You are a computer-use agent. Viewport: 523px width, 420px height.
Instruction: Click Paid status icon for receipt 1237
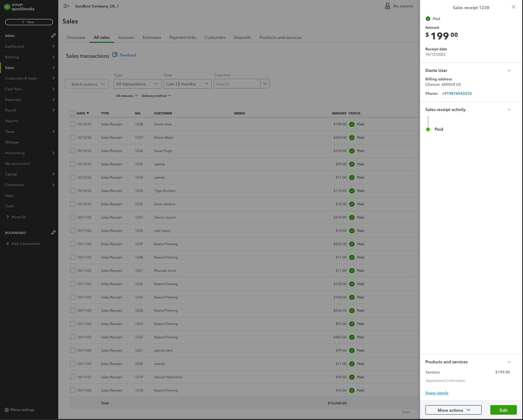pyautogui.click(x=352, y=138)
